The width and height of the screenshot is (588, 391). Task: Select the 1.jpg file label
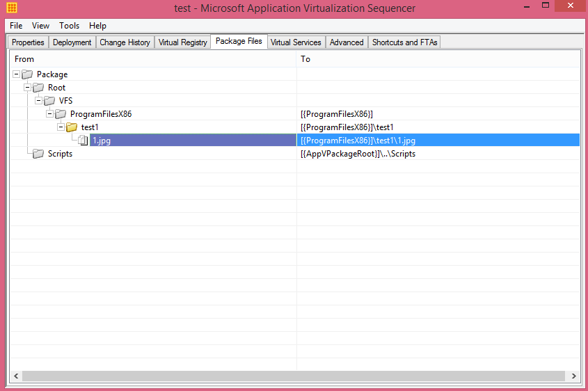pyautogui.click(x=102, y=141)
